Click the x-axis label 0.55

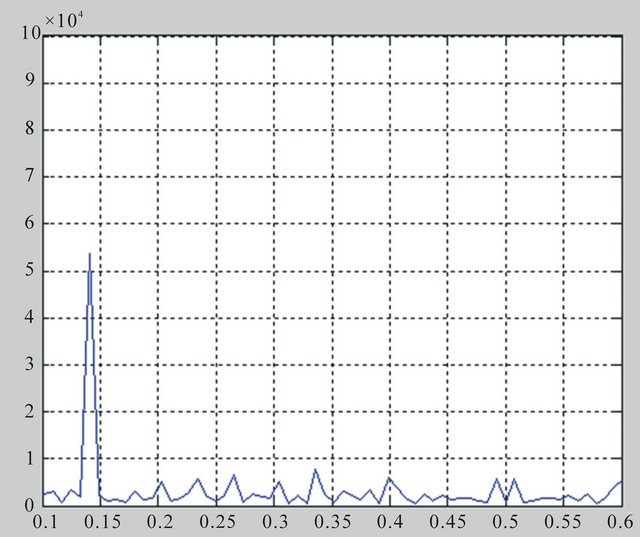pyautogui.click(x=562, y=522)
